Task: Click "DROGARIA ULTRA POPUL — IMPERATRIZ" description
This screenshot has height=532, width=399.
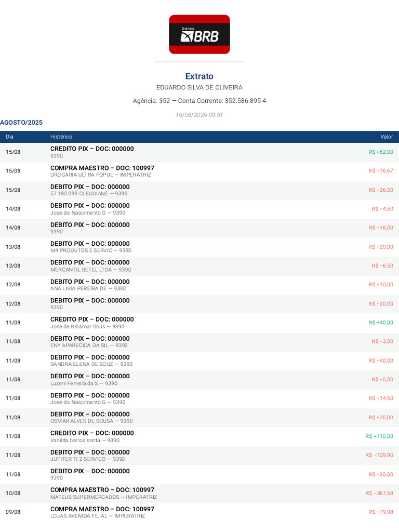Action: [101, 175]
